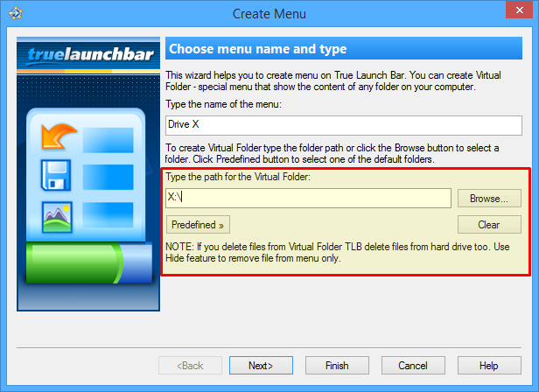Click the Finish button
Image resolution: width=539 pixels, height=392 pixels.
pyautogui.click(x=337, y=365)
